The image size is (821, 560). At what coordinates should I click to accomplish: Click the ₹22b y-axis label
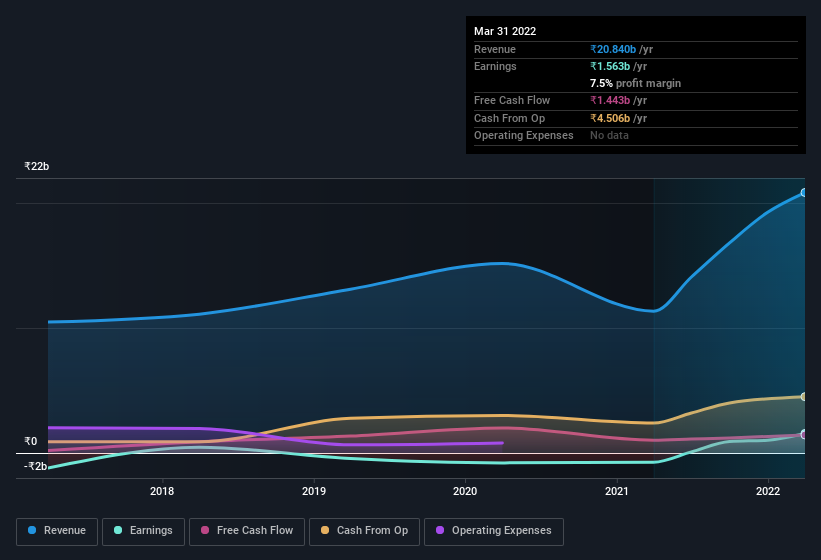point(37,166)
